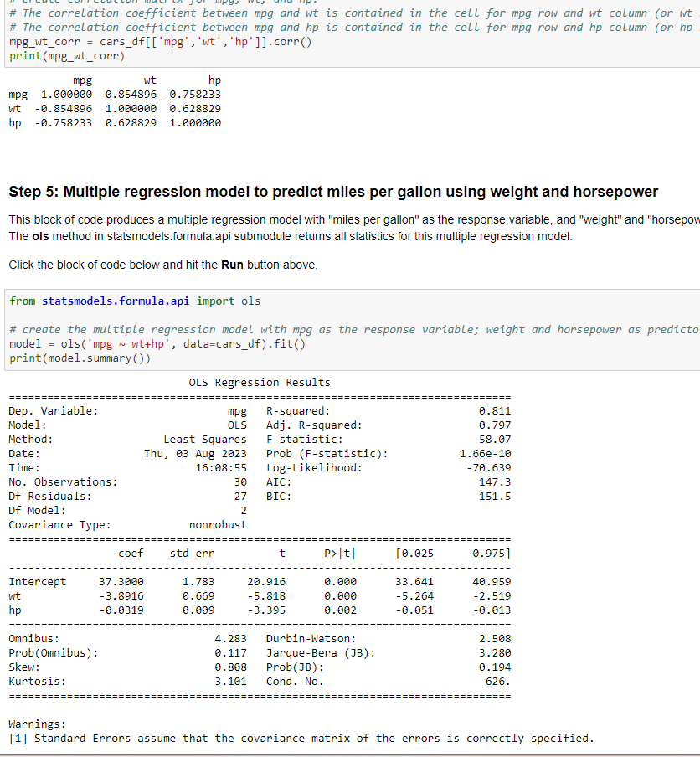This screenshot has width=700, height=757.
Task: Select the hp p-value 0.002
Action: 340,610
